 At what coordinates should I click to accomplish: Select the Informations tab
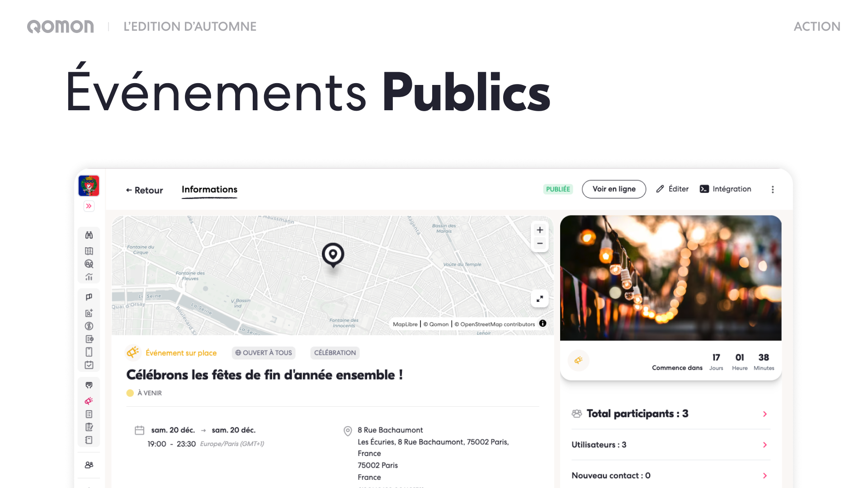tap(209, 190)
